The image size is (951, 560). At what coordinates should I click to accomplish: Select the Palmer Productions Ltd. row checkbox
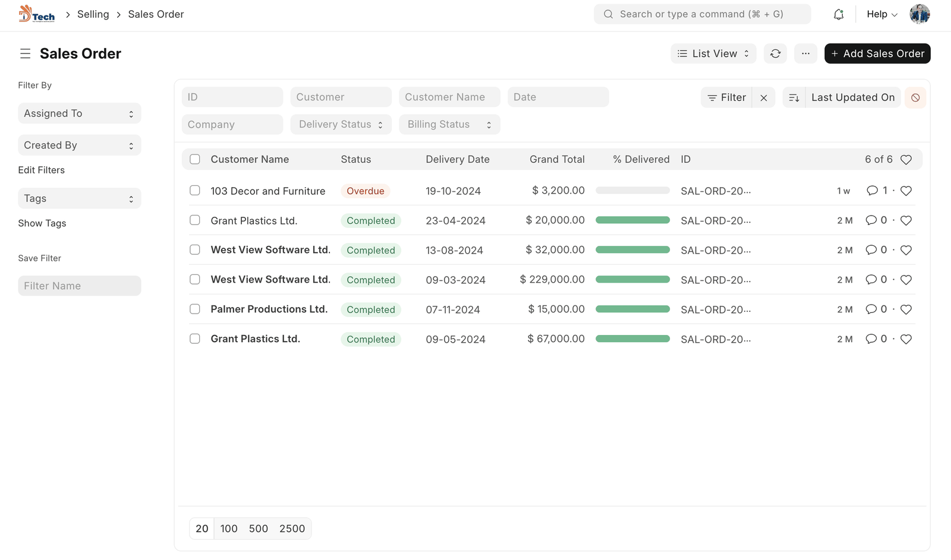195,309
